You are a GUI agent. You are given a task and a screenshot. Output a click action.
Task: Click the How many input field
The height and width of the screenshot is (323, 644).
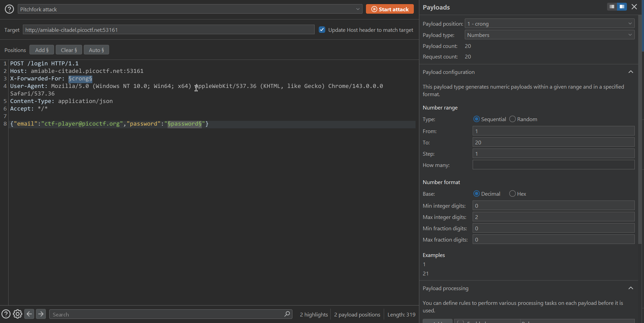553,165
